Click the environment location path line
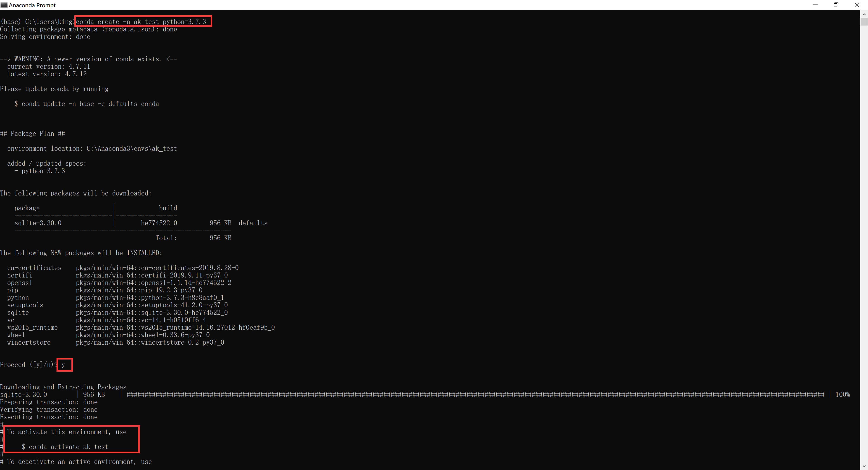Screen dimensions: 868x470 92,149
